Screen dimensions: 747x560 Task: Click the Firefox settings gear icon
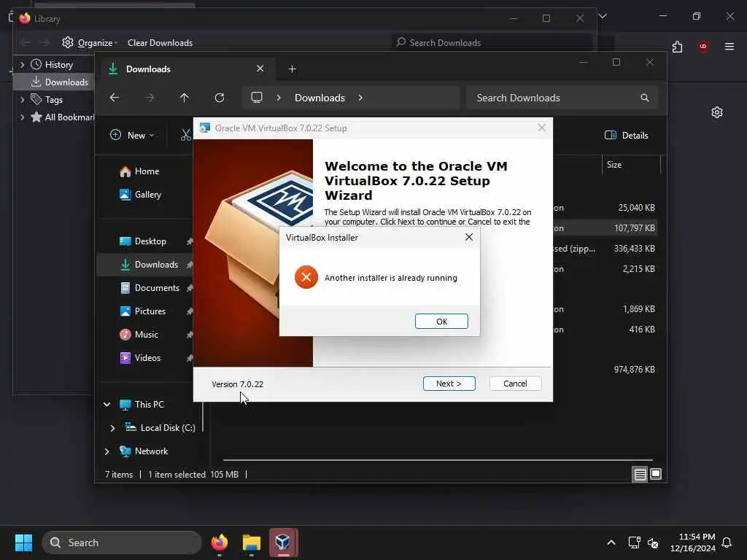point(717,112)
